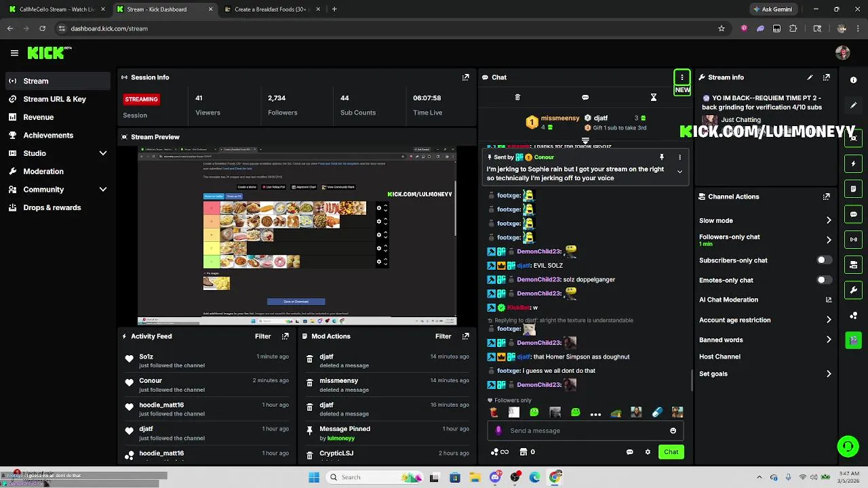Click the hourglass icon in chat toolbar
Viewport: 868px width, 488px height.
pyautogui.click(x=654, y=98)
